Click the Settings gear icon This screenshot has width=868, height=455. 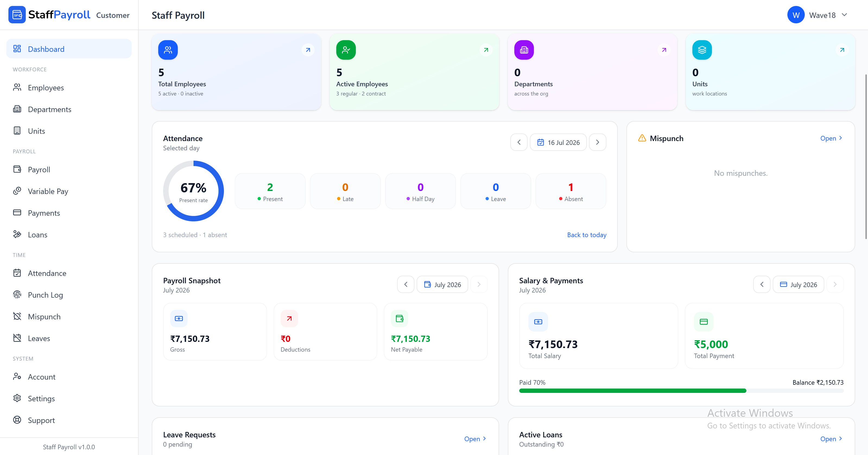coord(17,398)
